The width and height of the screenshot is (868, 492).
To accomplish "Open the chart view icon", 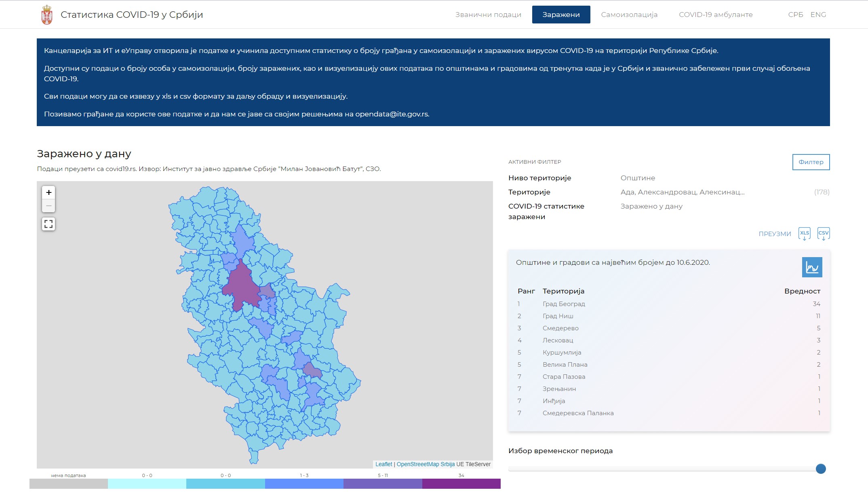I will coord(812,267).
